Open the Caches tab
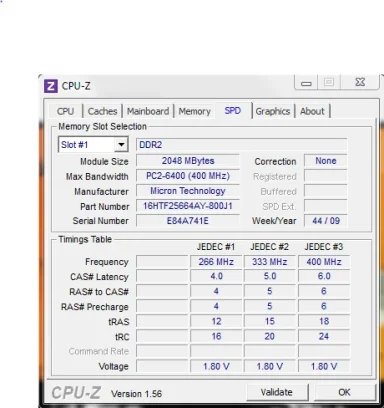The height and width of the screenshot is (408, 384). 103,111
